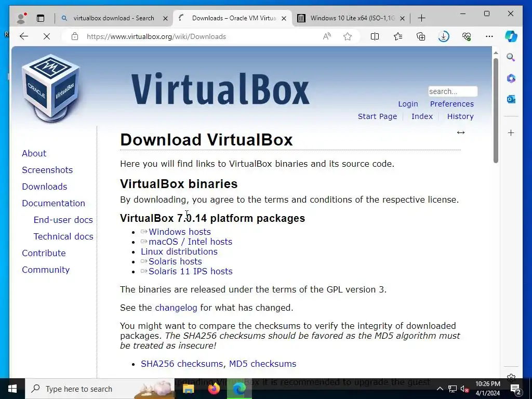The image size is (532, 399).
Task: Open the Settings and more ellipsis menu
Action: pos(489,36)
